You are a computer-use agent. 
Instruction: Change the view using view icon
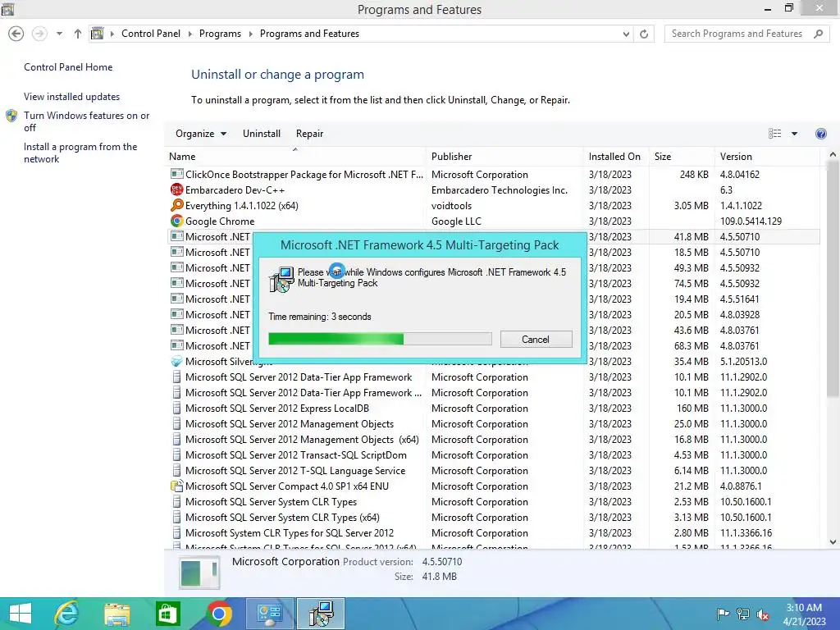coord(774,134)
